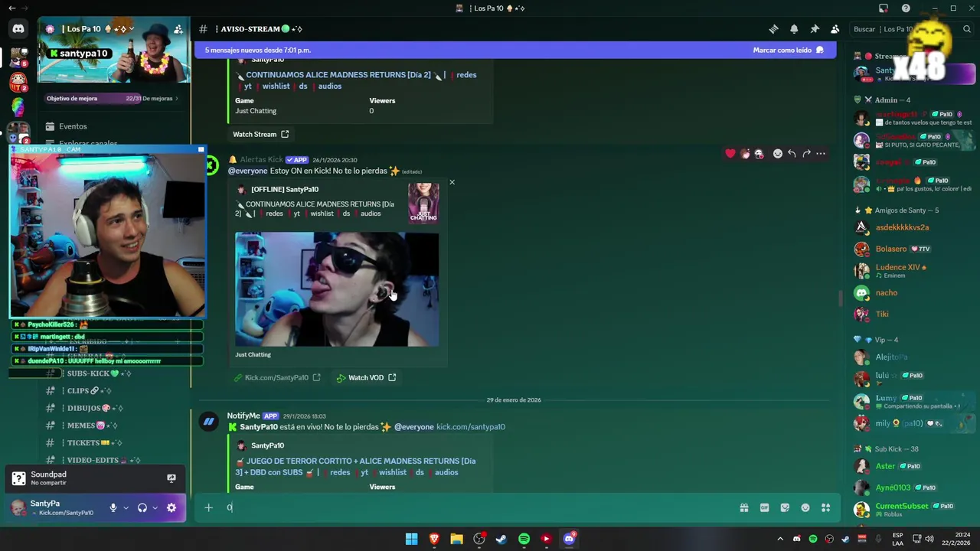Open the GIF picker
The image size is (980, 551).
point(764,507)
